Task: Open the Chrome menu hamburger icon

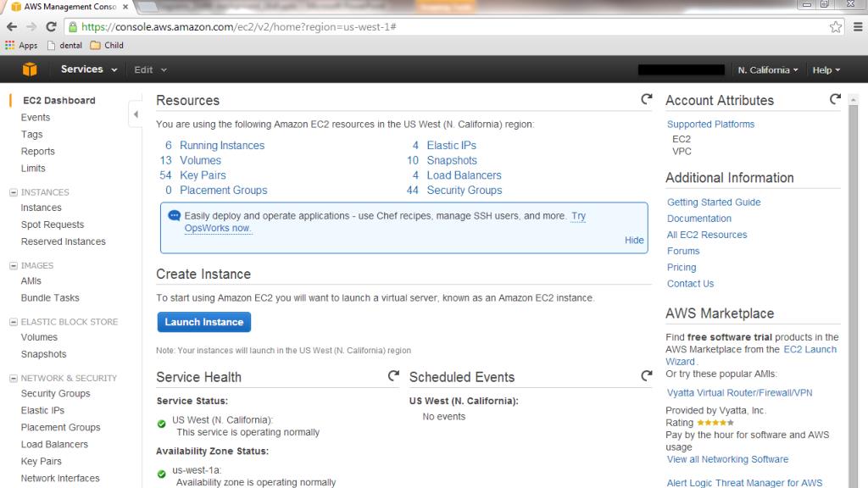Action: pyautogui.click(x=858, y=26)
